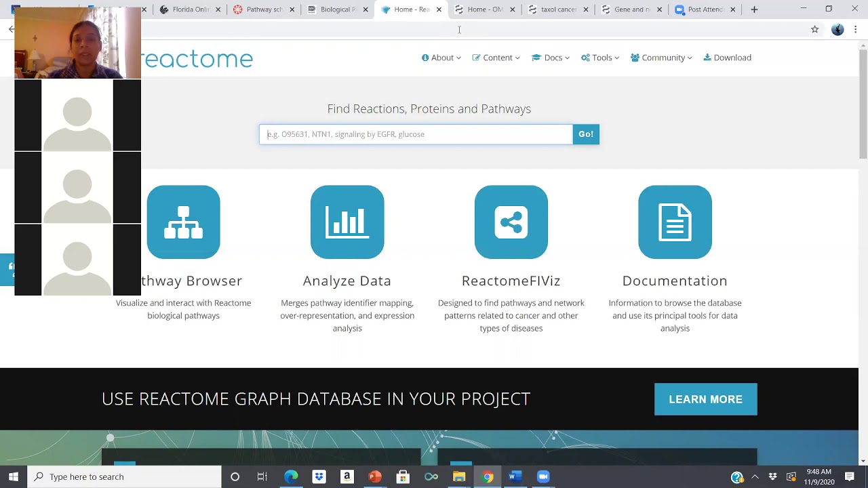The width and height of the screenshot is (868, 488).
Task: Open the Analyze Data heading link
Action: click(347, 281)
